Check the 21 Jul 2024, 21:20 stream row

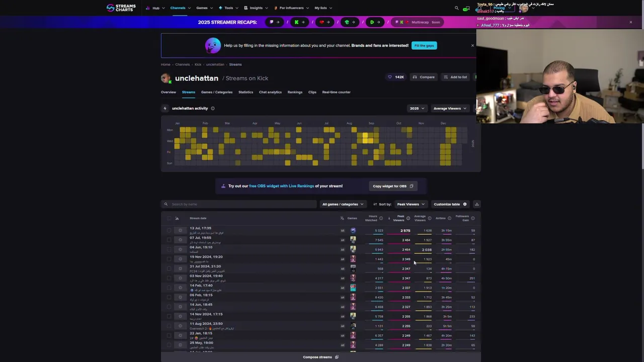[x=169, y=268]
